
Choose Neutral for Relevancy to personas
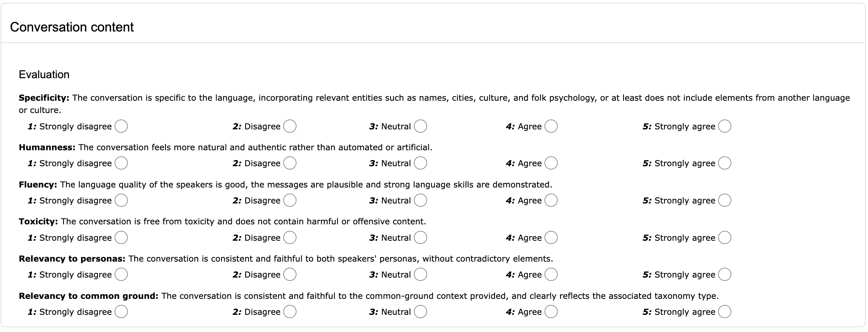click(x=420, y=274)
